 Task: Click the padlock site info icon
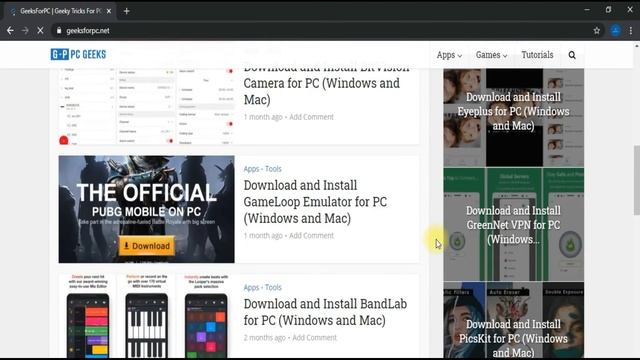coord(59,31)
